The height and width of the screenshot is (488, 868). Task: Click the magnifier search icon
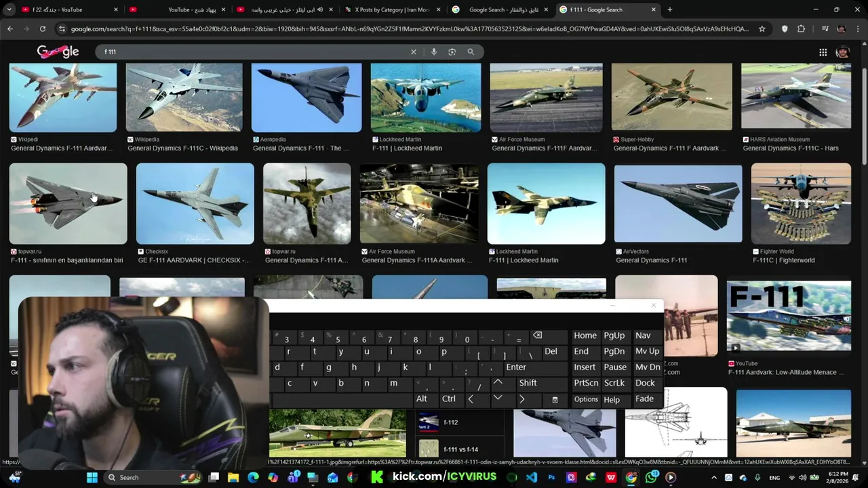pos(471,52)
